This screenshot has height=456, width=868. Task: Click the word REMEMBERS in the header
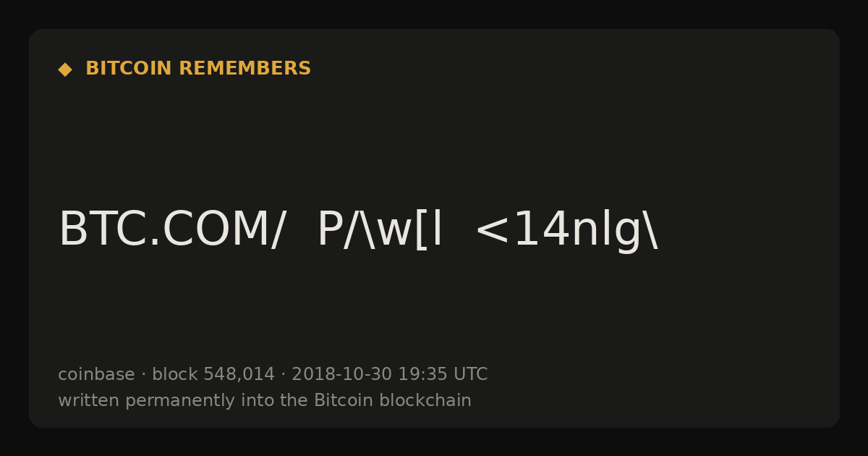point(244,69)
